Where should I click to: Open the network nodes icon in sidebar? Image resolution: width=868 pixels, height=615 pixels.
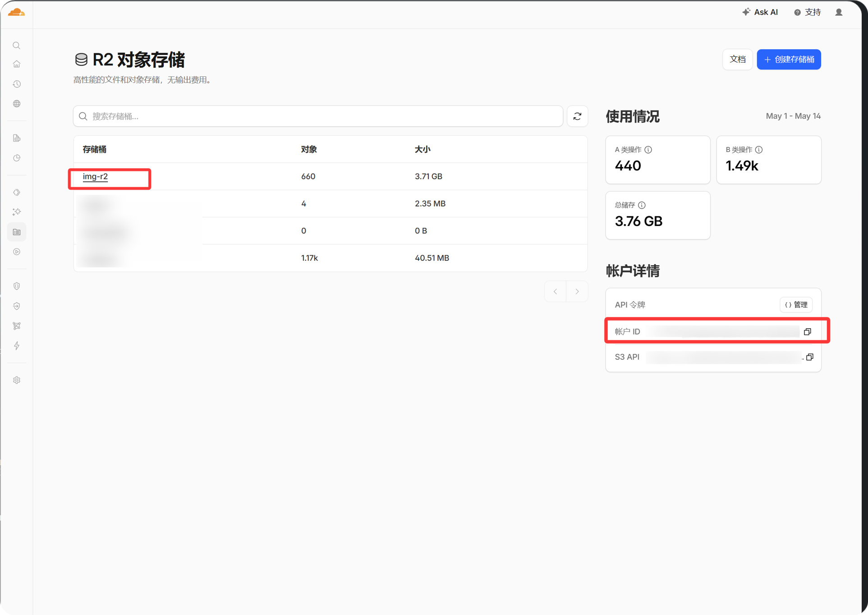click(x=17, y=326)
